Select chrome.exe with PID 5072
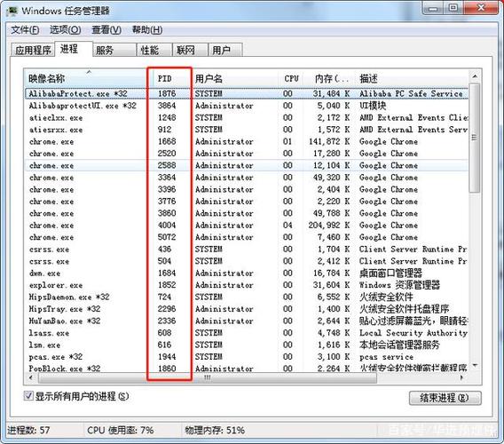504x444 pixels. [x=247, y=237]
